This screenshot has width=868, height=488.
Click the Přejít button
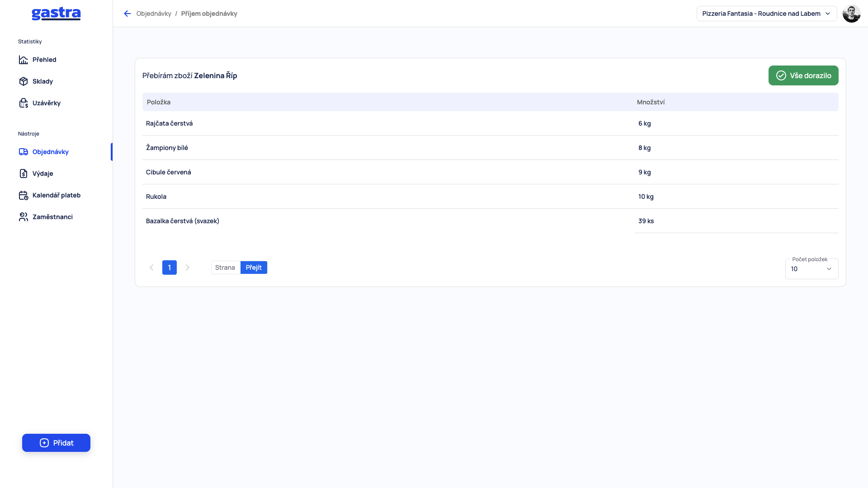tap(254, 267)
